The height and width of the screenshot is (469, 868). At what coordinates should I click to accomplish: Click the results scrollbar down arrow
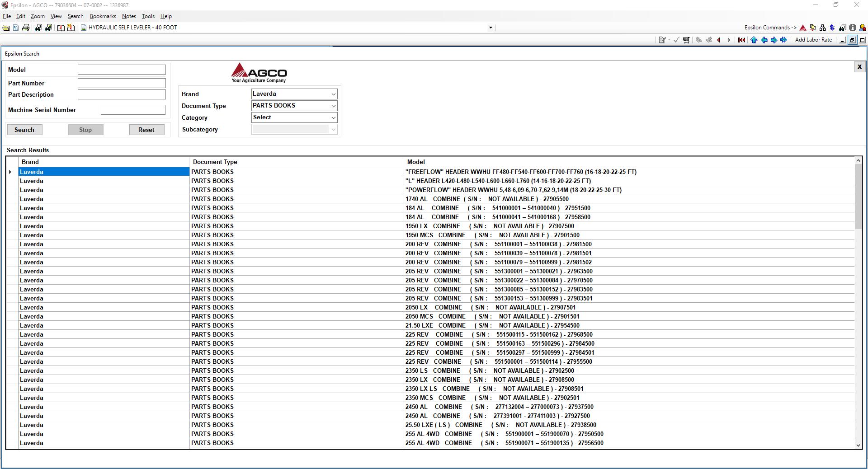[x=858, y=445]
